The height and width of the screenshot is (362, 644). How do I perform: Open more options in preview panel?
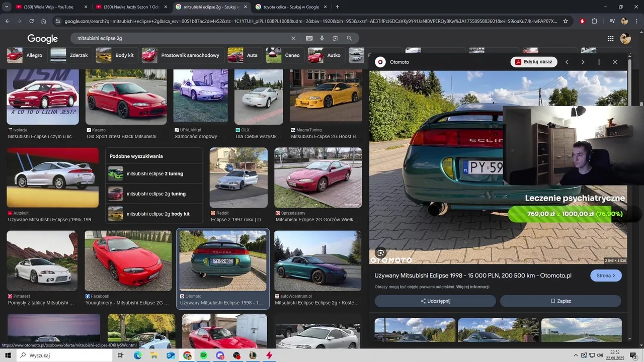(x=599, y=62)
